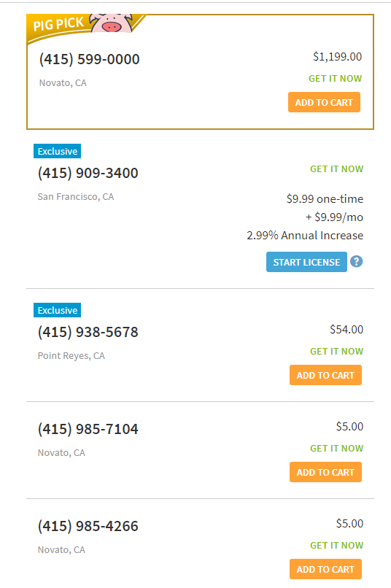Click Get It Now for 985-4266
Screen dimensions: 391x588
tap(336, 545)
